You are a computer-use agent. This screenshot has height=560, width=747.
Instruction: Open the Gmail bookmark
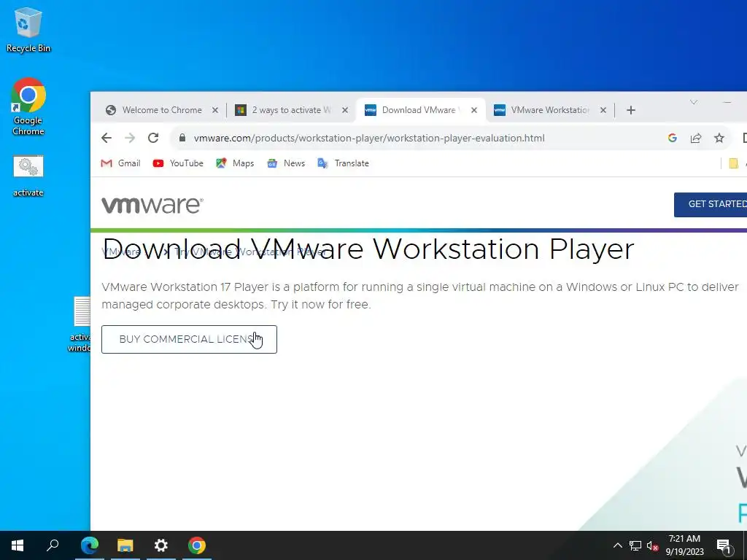120,163
